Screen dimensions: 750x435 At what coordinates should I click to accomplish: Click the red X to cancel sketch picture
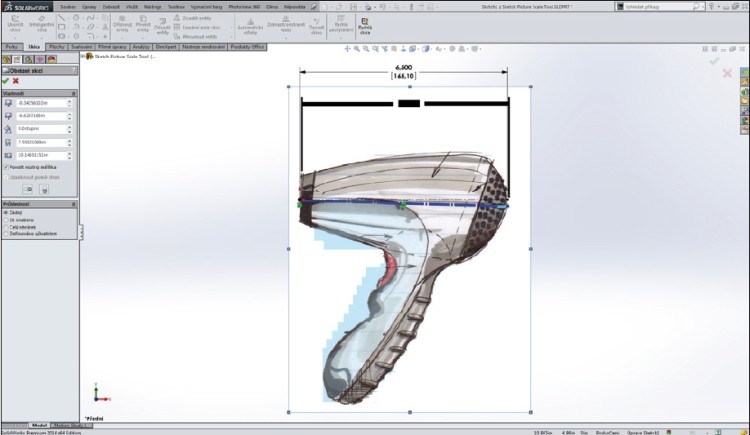tap(17, 81)
